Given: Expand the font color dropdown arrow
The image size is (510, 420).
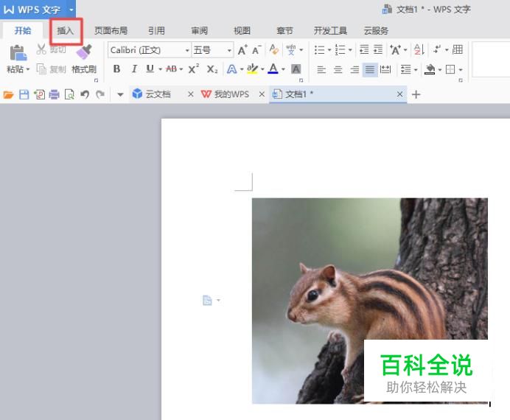Looking at the screenshot, I should 283,69.
